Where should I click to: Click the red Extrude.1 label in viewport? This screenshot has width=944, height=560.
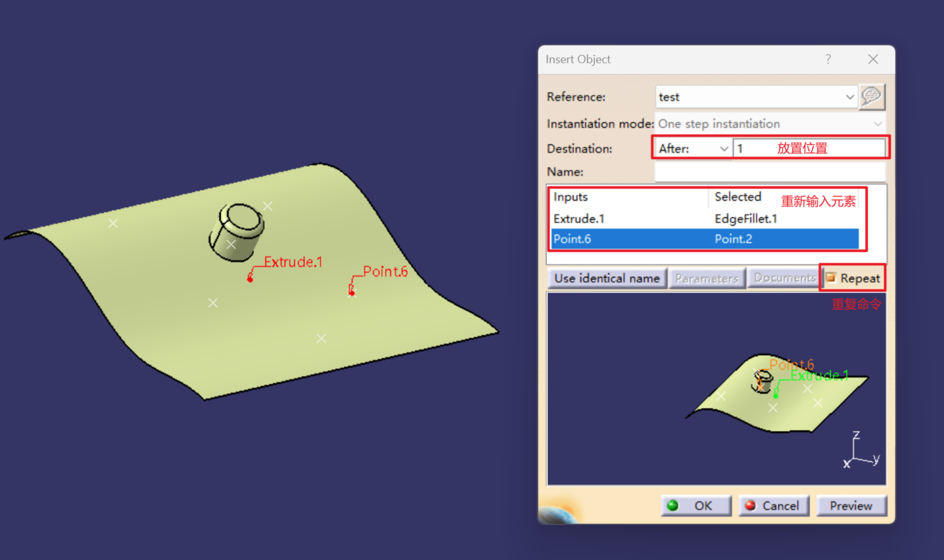pos(293,262)
